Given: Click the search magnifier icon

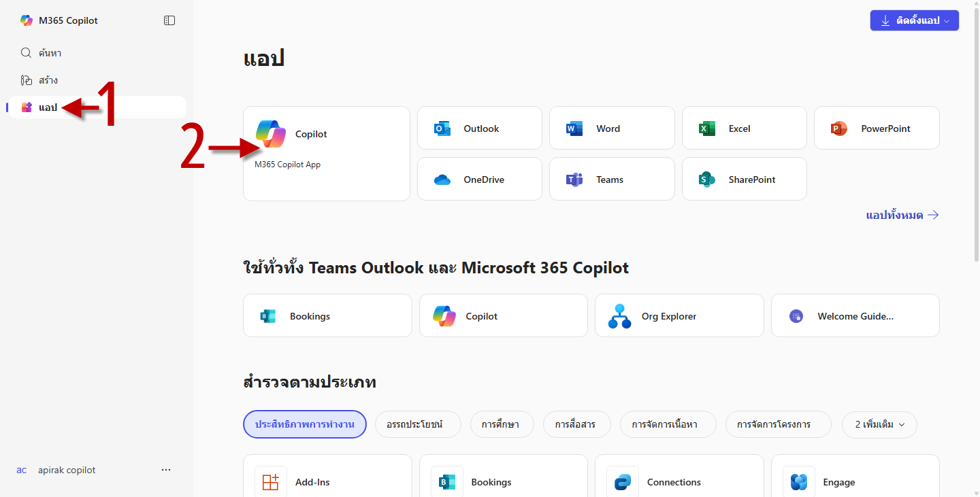Looking at the screenshot, I should [x=26, y=53].
